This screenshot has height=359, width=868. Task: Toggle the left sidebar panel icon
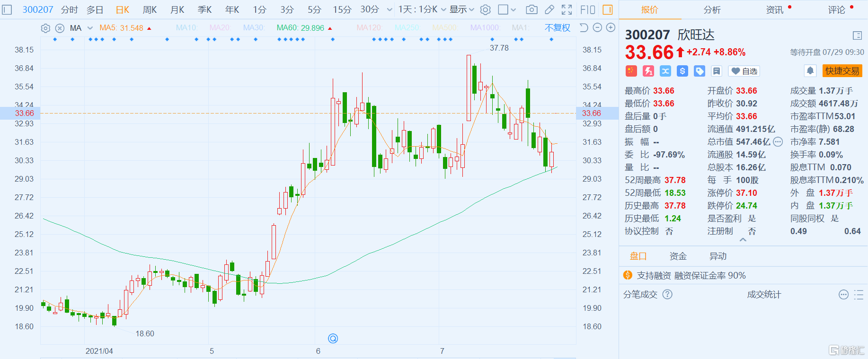(x=7, y=9)
